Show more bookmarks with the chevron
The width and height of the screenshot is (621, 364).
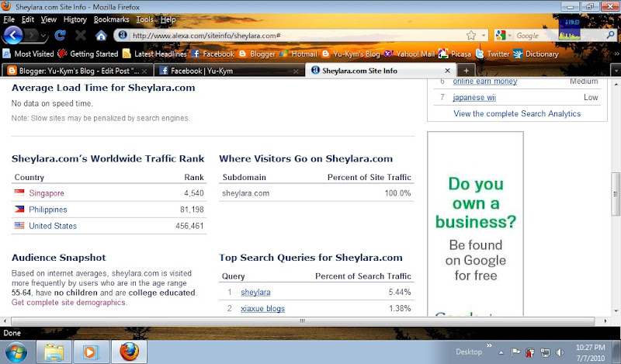pos(616,54)
